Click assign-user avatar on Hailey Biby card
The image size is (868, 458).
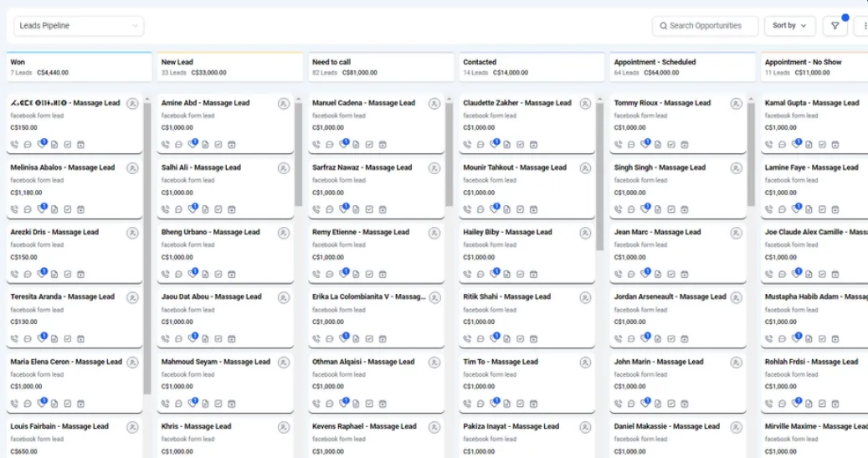pos(584,233)
